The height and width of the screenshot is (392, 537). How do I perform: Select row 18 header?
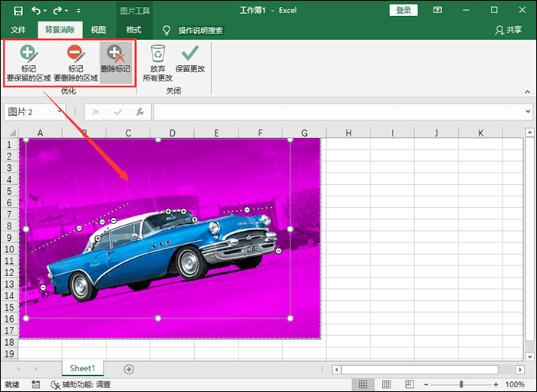pos(9,342)
